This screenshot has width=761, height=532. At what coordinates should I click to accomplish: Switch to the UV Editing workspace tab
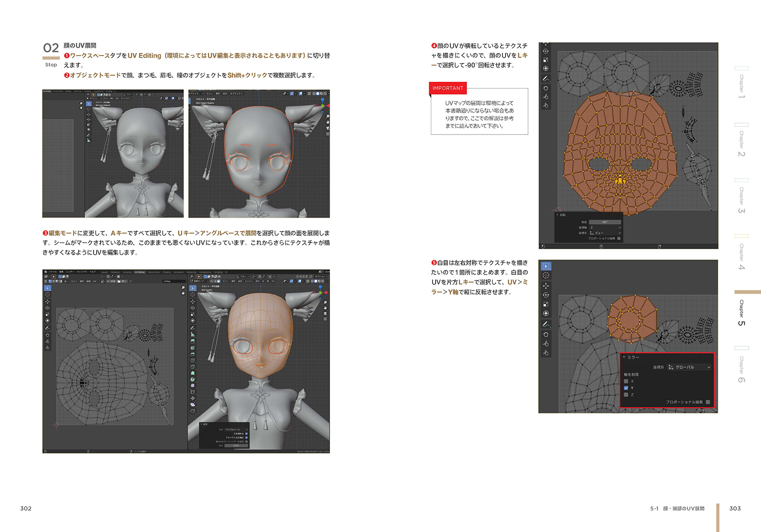coord(139,272)
